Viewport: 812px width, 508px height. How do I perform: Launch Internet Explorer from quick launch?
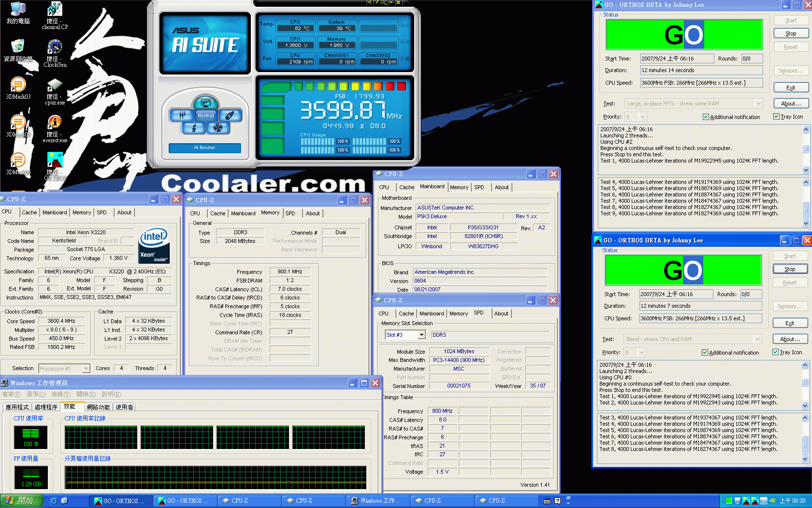53,501
